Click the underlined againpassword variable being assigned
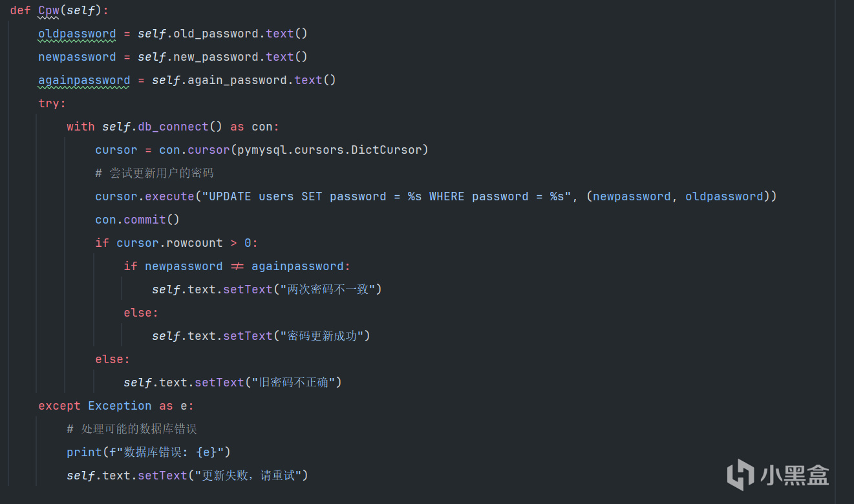The width and height of the screenshot is (854, 504). 84,80
